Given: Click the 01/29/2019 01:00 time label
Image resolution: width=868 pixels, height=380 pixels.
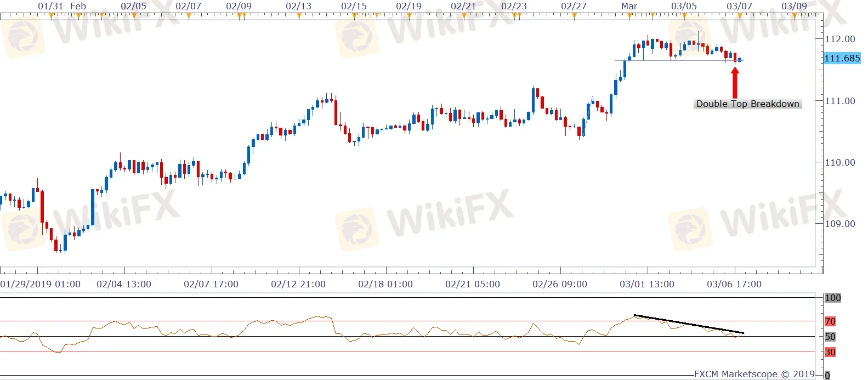Looking at the screenshot, I should (41, 284).
